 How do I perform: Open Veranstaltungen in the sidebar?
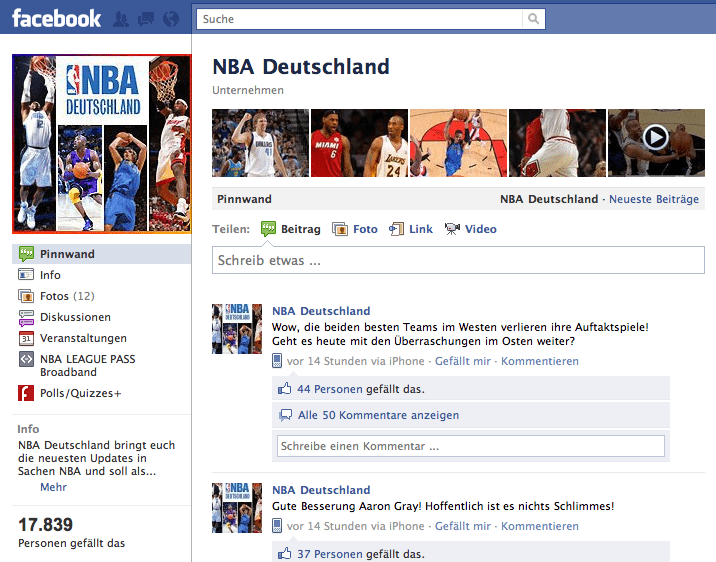pos(83,338)
